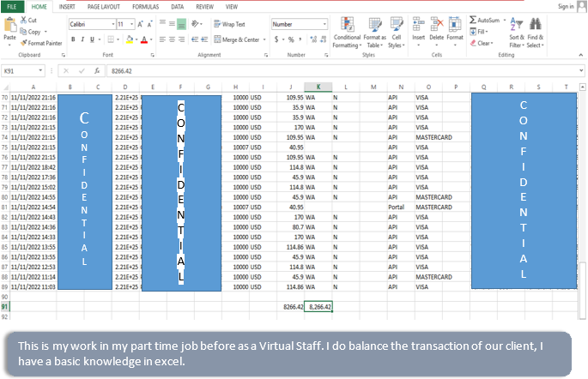Image resolution: width=588 pixels, height=379 pixels.
Task: Open AutoSum dropdown arrow
Action: tap(505, 21)
